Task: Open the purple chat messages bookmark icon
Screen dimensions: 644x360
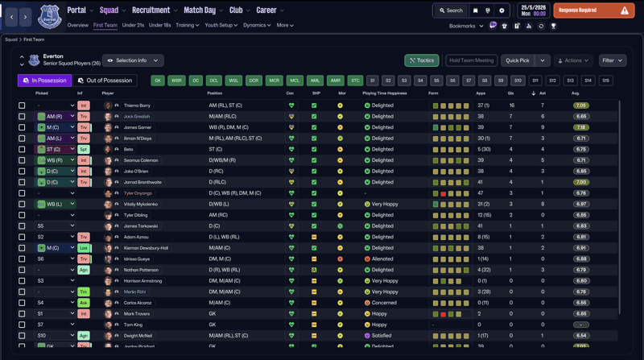Action: coord(493,26)
